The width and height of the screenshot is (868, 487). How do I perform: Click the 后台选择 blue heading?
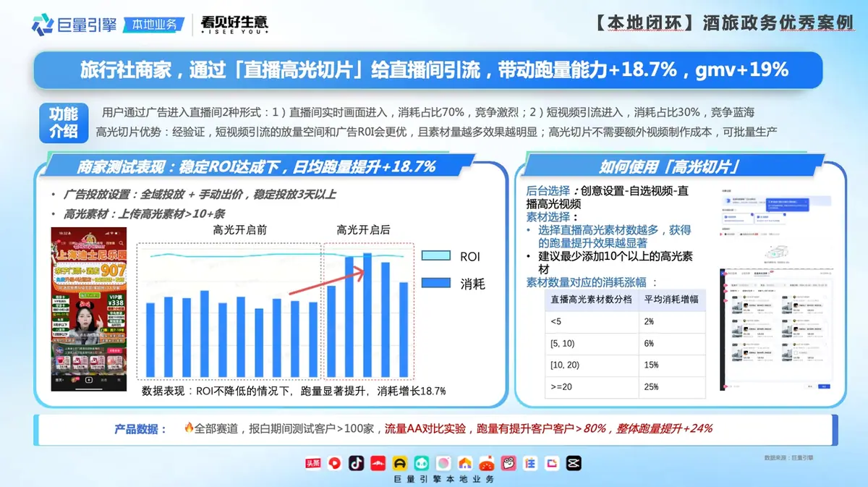549,191
